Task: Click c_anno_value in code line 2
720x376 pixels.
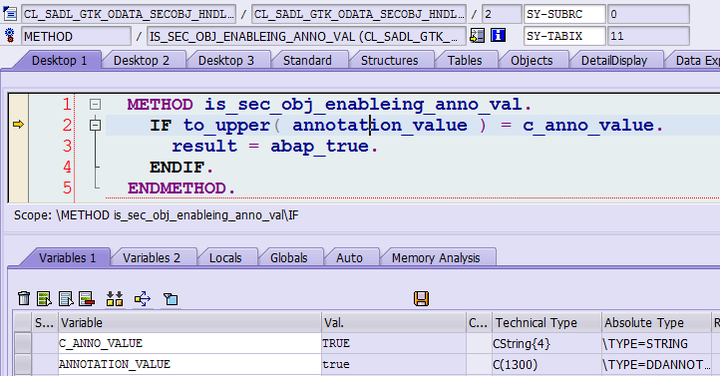Action: coord(588,125)
